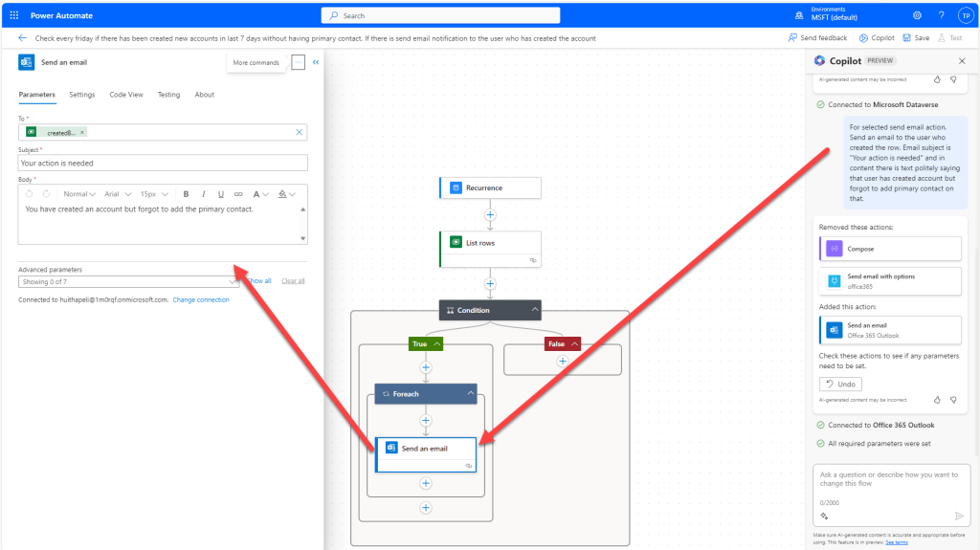Toggle bold formatting in Body editor

pyautogui.click(x=187, y=194)
